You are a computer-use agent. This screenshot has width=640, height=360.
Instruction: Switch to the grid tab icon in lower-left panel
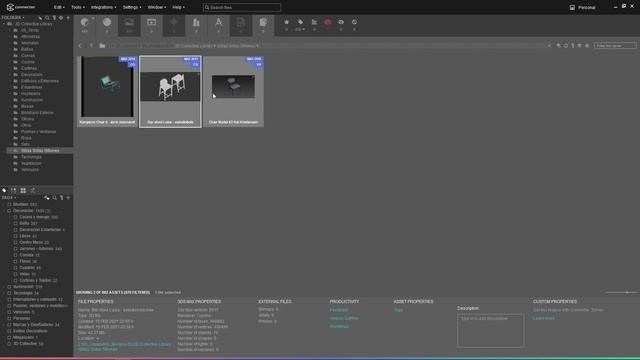(23, 191)
